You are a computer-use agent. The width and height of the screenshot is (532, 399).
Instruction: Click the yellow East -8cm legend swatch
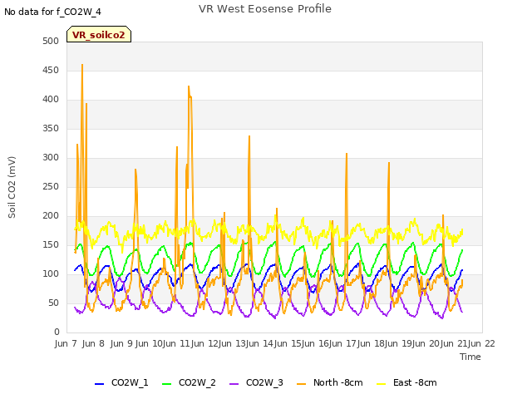coord(382,384)
